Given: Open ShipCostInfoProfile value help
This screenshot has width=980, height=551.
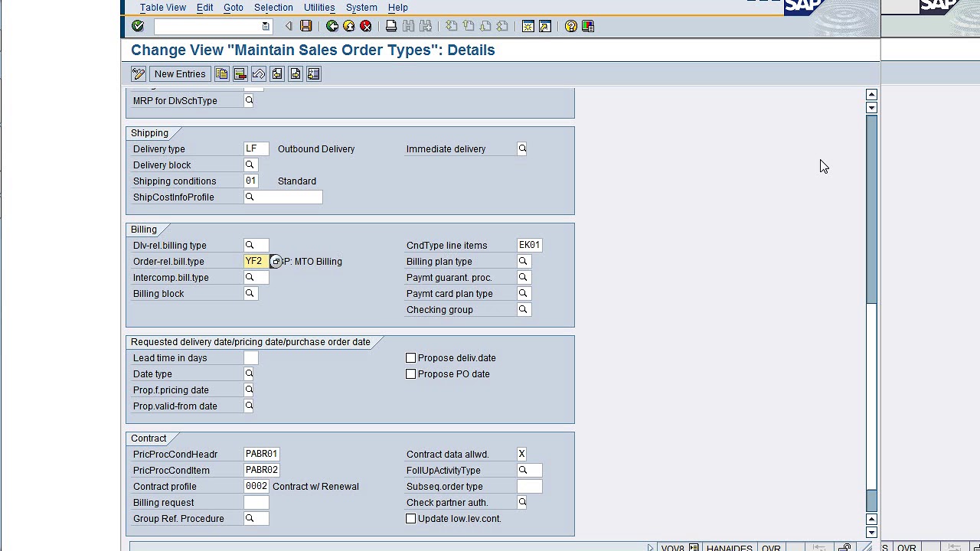Looking at the screenshot, I should (250, 197).
